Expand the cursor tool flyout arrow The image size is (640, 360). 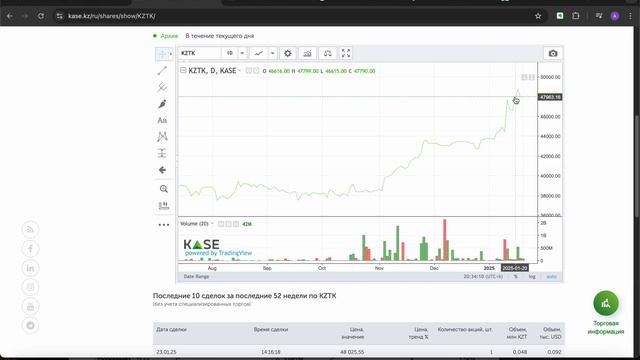point(171,53)
